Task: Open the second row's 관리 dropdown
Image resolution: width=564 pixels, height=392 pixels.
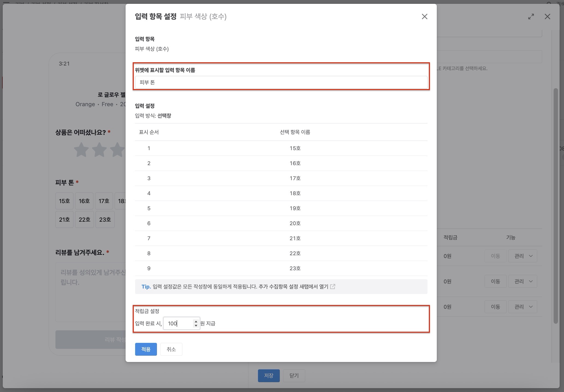Action: [523, 281]
